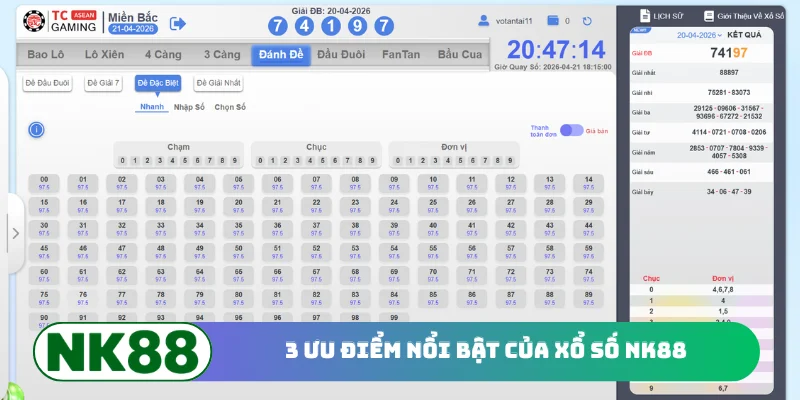The height and width of the screenshot is (400, 800).
Task: Click the 20:47:14 countdown clock
Action: pos(556,50)
